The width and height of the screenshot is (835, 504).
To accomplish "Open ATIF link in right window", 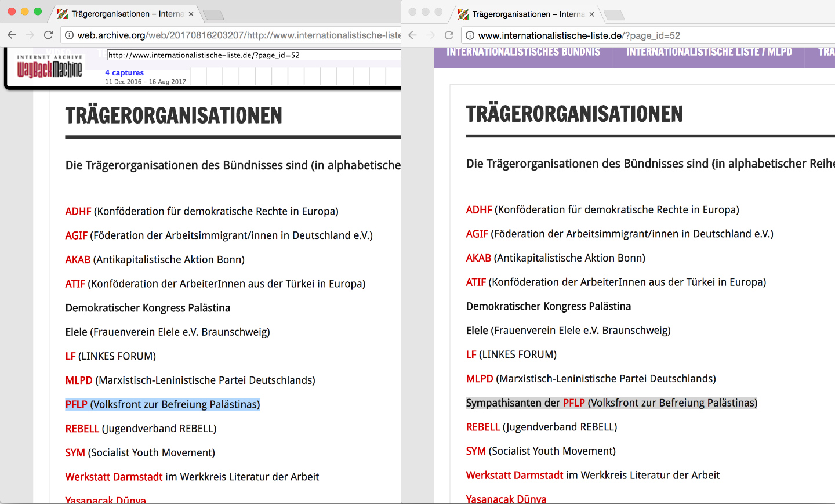I will 476,282.
